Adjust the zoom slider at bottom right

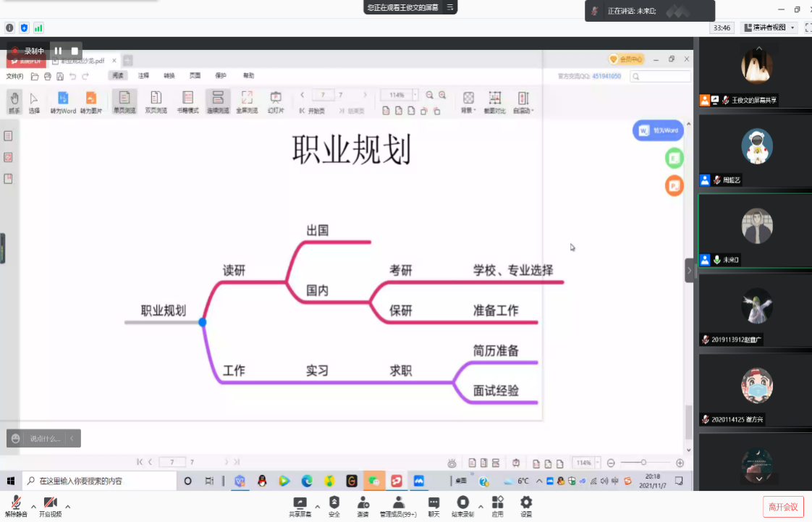tap(643, 463)
